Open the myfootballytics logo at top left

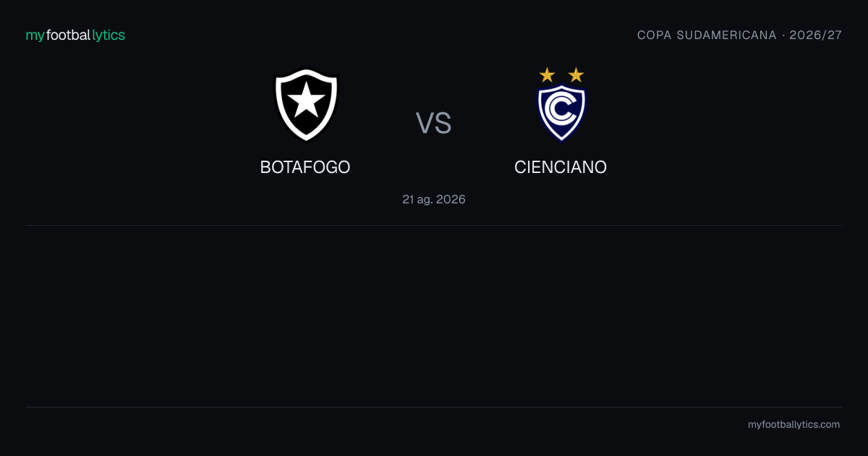point(75,35)
